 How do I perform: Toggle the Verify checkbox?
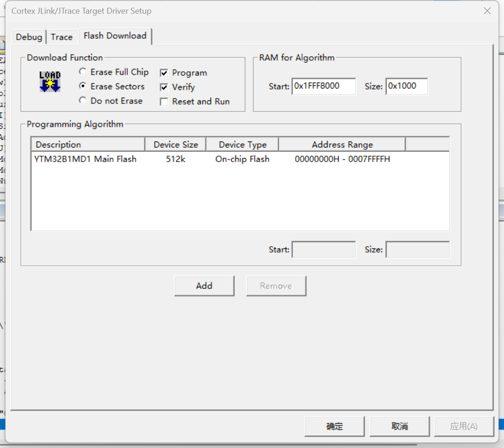point(164,87)
